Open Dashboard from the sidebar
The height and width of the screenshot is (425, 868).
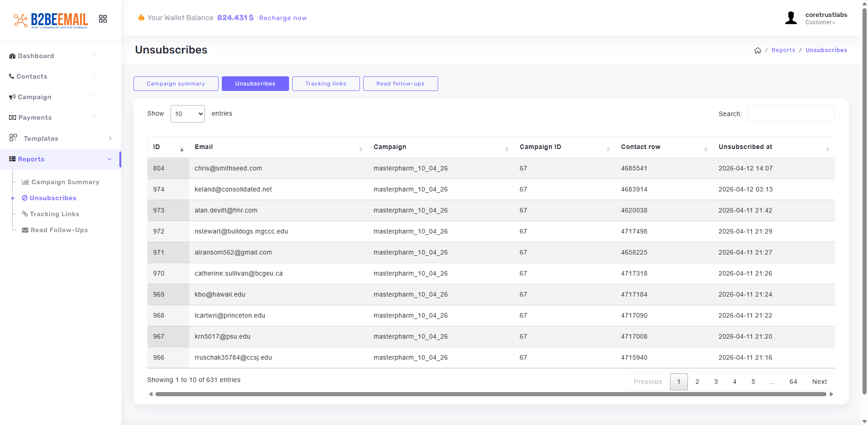tap(36, 56)
